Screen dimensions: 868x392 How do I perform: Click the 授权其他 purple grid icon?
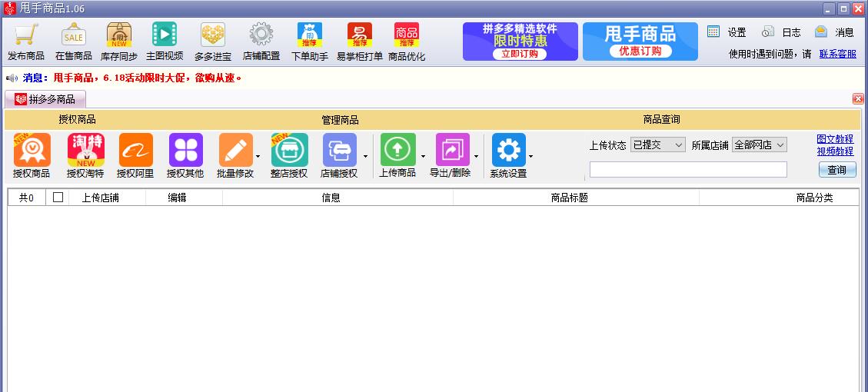click(x=185, y=150)
